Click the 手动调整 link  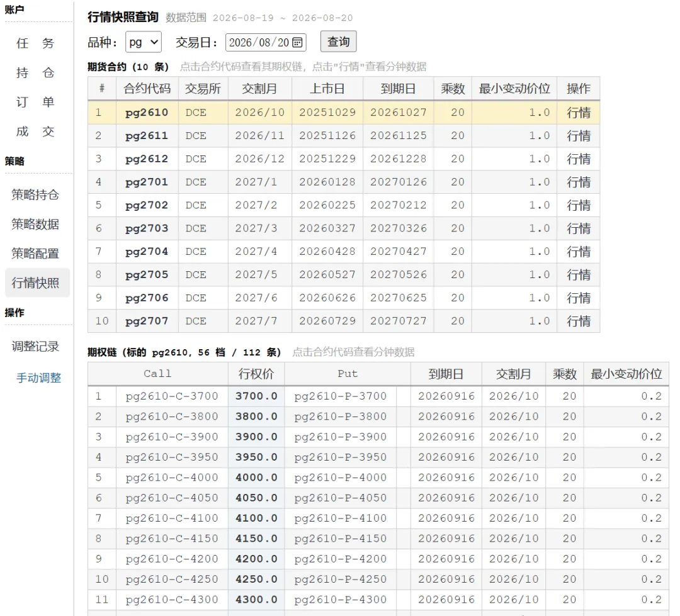pyautogui.click(x=38, y=378)
